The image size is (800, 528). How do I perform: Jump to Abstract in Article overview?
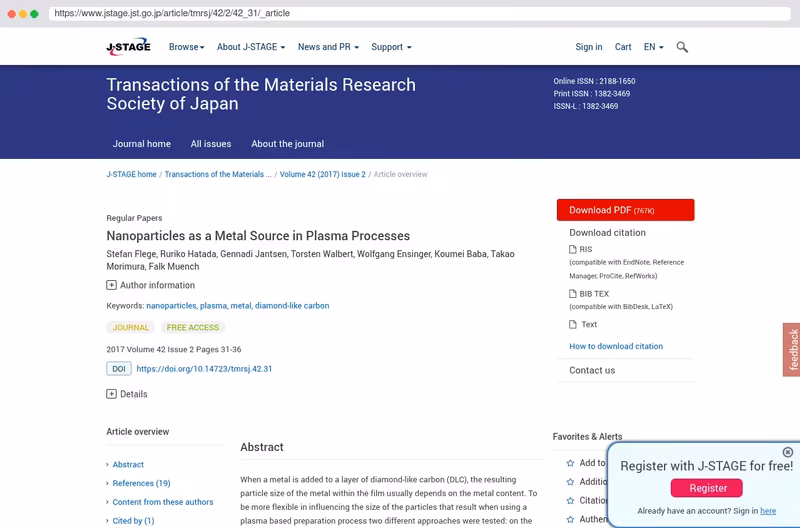click(x=128, y=465)
